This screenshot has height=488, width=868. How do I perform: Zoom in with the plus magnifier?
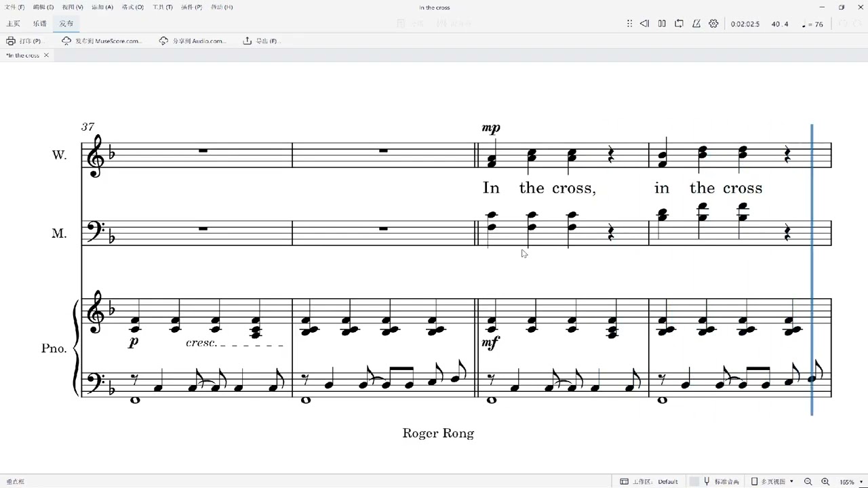click(825, 482)
